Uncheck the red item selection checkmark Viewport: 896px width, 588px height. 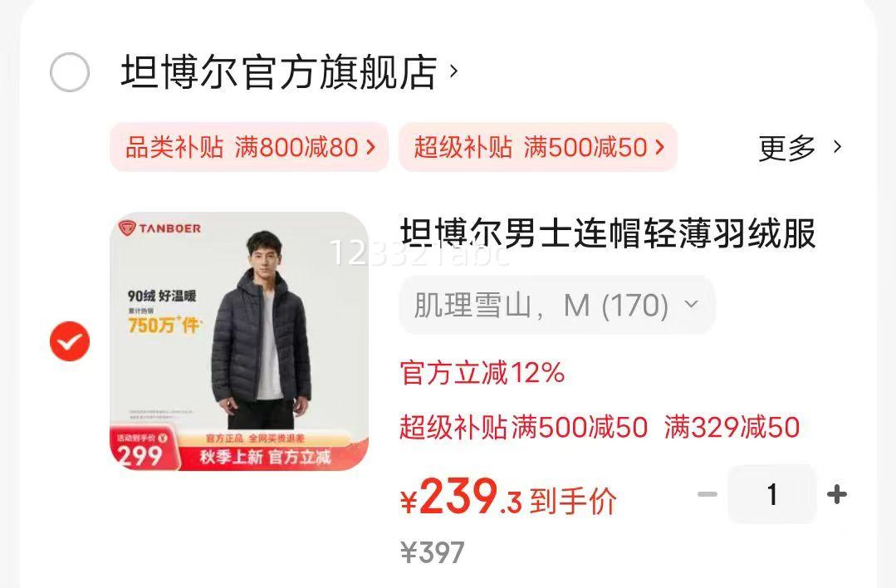tap(70, 341)
